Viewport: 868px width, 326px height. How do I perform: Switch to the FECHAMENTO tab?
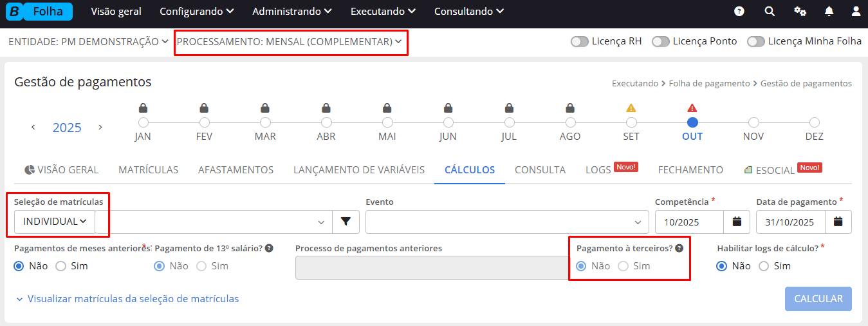point(690,170)
